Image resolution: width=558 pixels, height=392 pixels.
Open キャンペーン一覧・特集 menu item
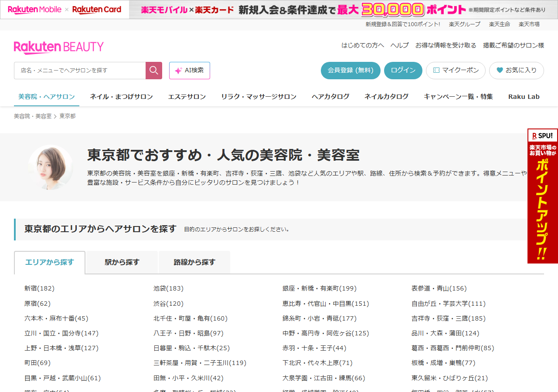[x=458, y=97]
